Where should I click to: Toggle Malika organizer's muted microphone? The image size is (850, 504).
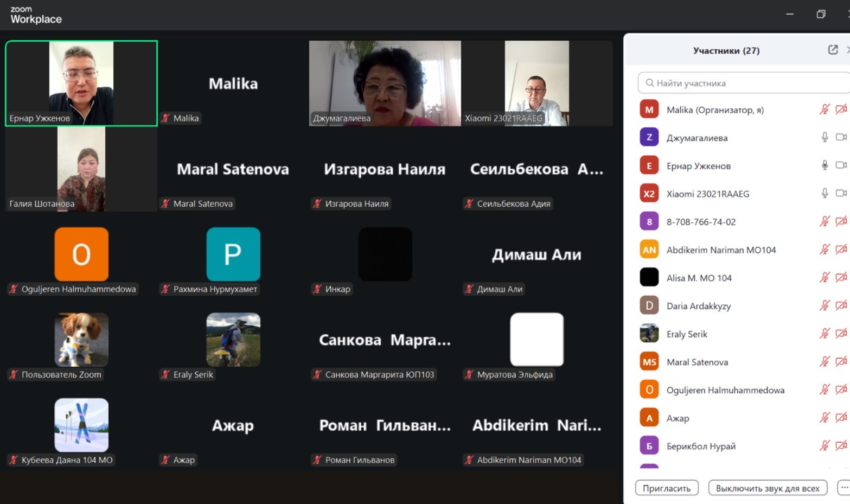(x=825, y=110)
